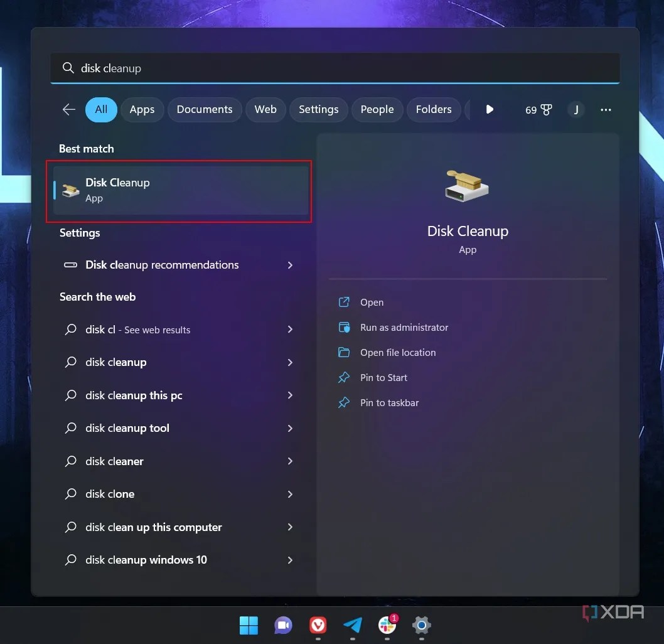Click the Open action for Disk Cleanup
This screenshot has width=664, height=644.
(x=372, y=302)
